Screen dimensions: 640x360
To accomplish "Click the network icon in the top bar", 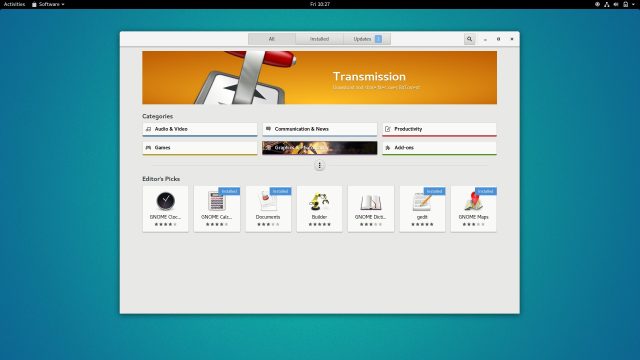I will pos(607,4).
